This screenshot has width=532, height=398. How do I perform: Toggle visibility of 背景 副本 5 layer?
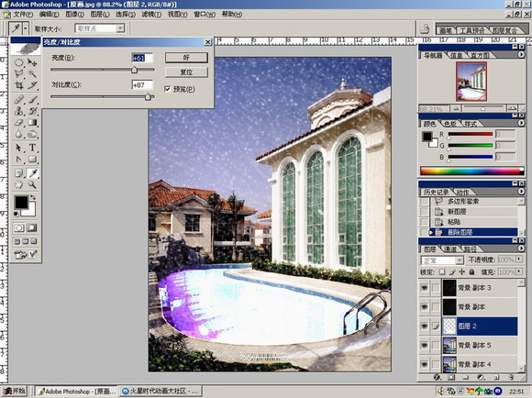coord(425,345)
